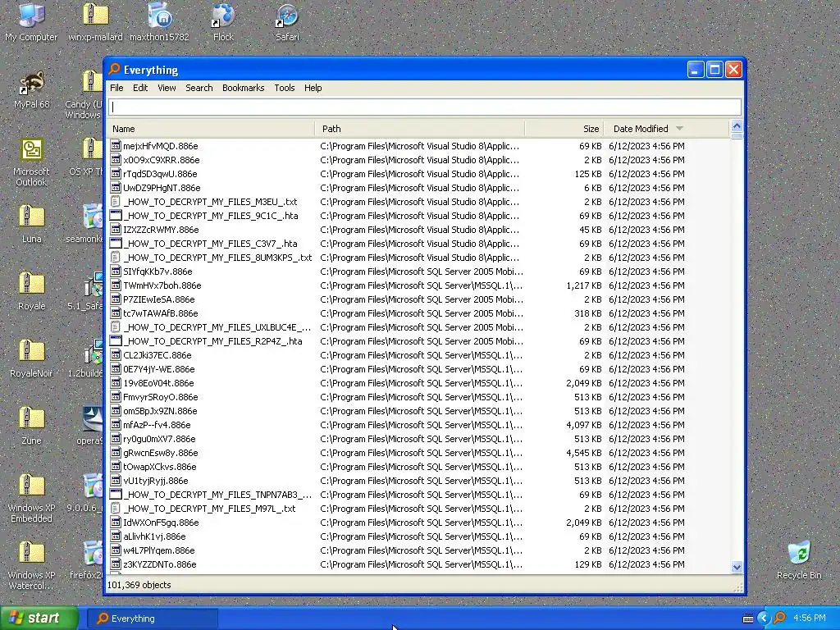Click size 4,545 KB cell
This screenshot has width=840, height=630.
[584, 453]
